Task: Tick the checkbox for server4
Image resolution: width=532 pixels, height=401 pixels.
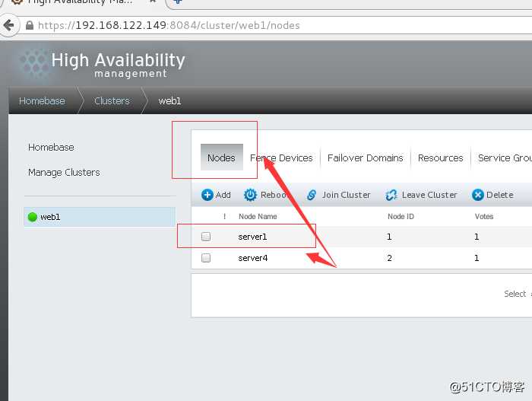Action: [x=206, y=258]
